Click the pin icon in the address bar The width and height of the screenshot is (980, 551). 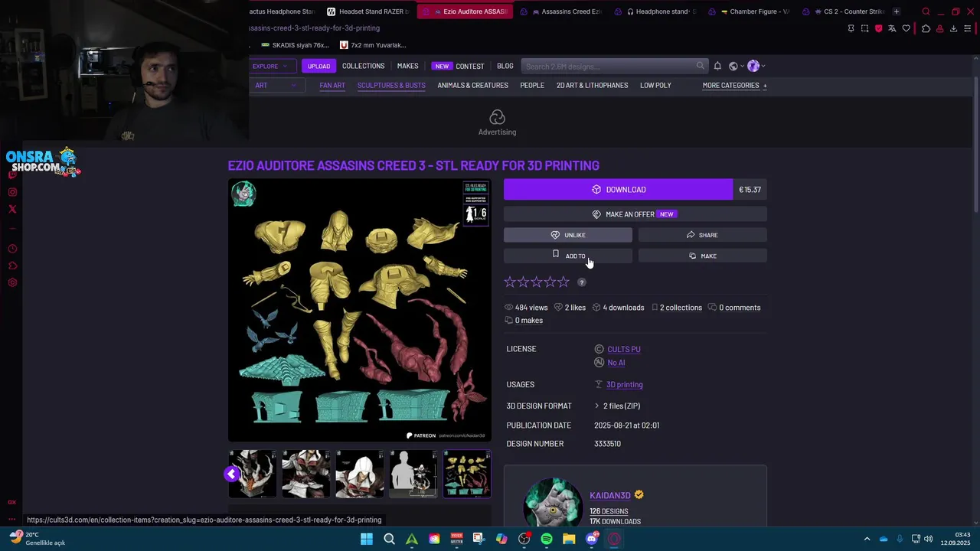pyautogui.click(x=851, y=28)
